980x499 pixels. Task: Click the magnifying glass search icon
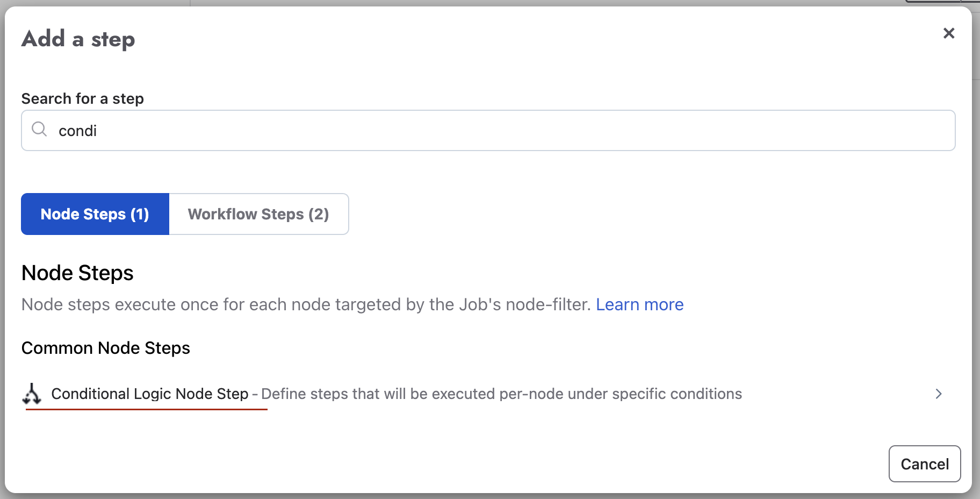coord(39,130)
